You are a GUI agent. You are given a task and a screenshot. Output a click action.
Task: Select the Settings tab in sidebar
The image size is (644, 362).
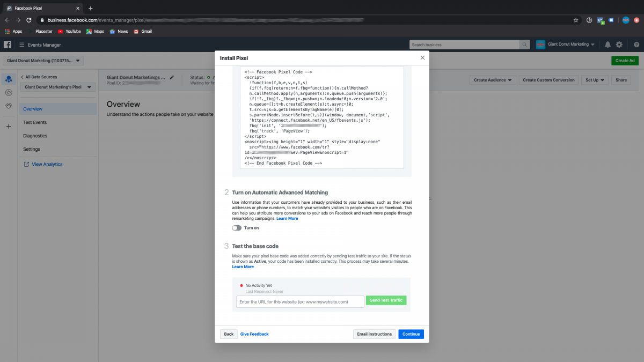(32, 149)
